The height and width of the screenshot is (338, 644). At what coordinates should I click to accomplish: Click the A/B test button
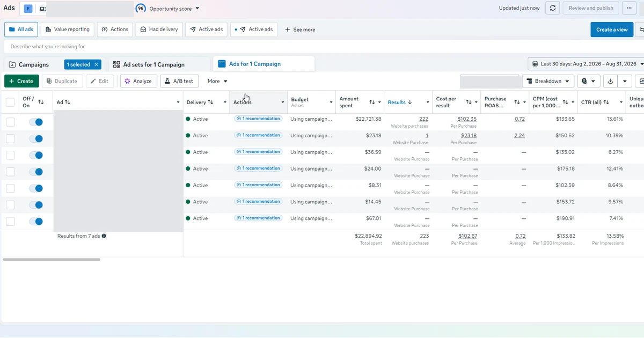pyautogui.click(x=179, y=81)
